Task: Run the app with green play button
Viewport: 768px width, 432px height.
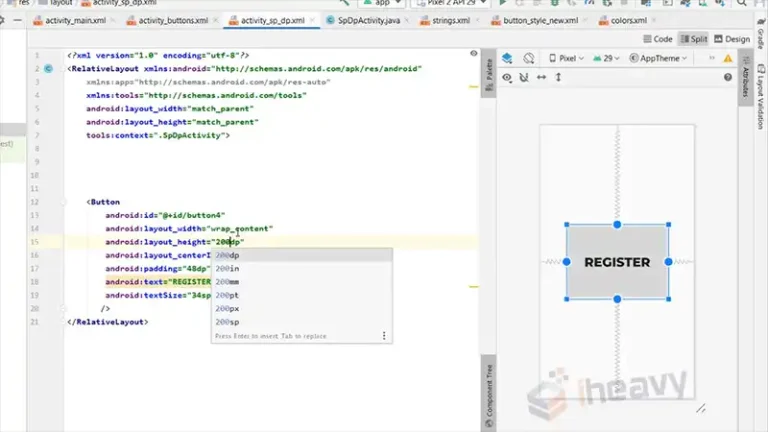Action: [503, 2]
